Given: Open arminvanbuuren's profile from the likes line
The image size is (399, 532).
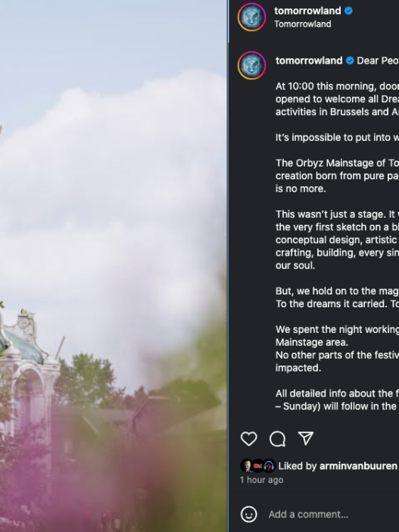Looking at the screenshot, I should click(358, 466).
